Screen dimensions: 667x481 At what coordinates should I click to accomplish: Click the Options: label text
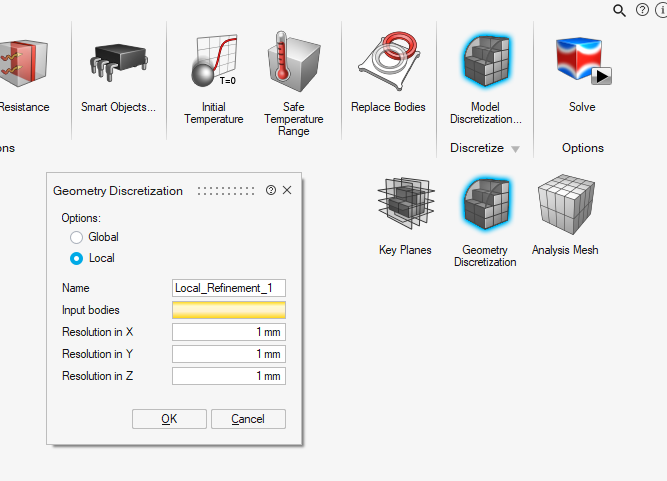pyautogui.click(x=81, y=218)
